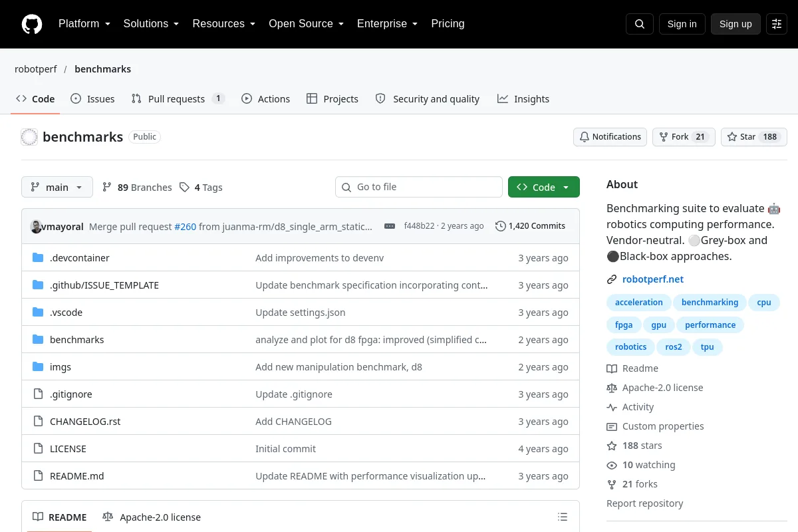
Task: Open commit hash f448b22
Action: coord(420,226)
